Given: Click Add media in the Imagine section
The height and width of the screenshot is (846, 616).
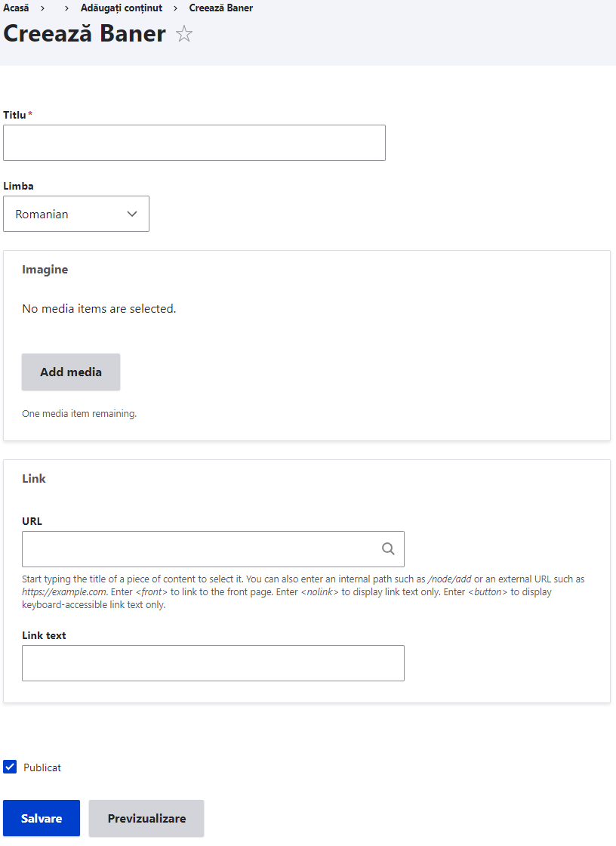Looking at the screenshot, I should [x=70, y=372].
